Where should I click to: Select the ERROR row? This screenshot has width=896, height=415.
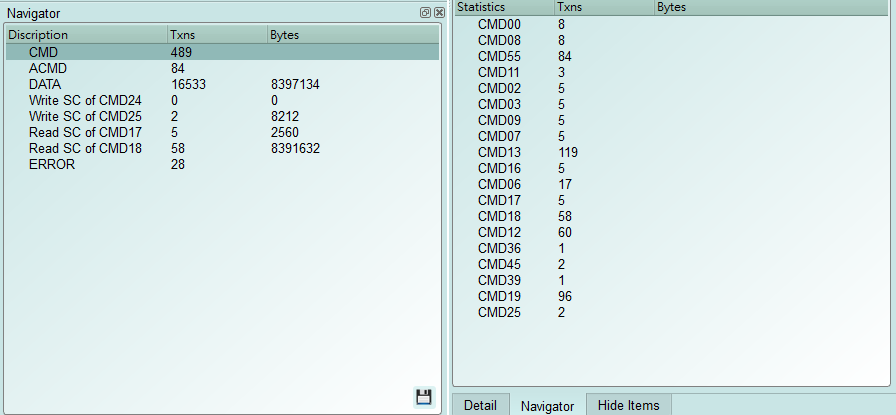tap(223, 165)
